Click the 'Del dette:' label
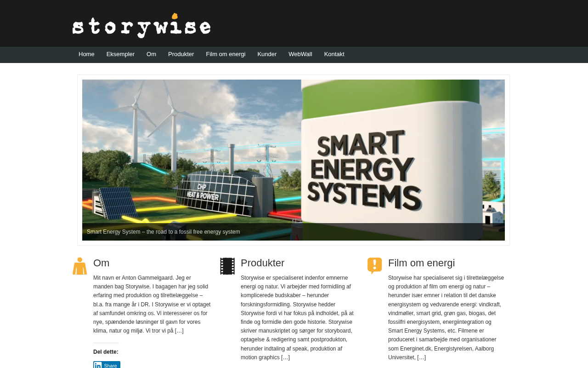588x368 pixels. 106,352
